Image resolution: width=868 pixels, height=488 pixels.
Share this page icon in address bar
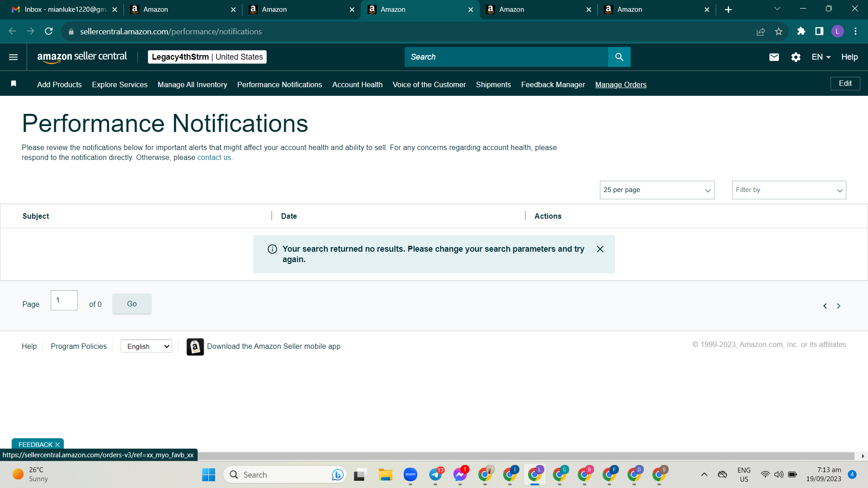pos(761,31)
